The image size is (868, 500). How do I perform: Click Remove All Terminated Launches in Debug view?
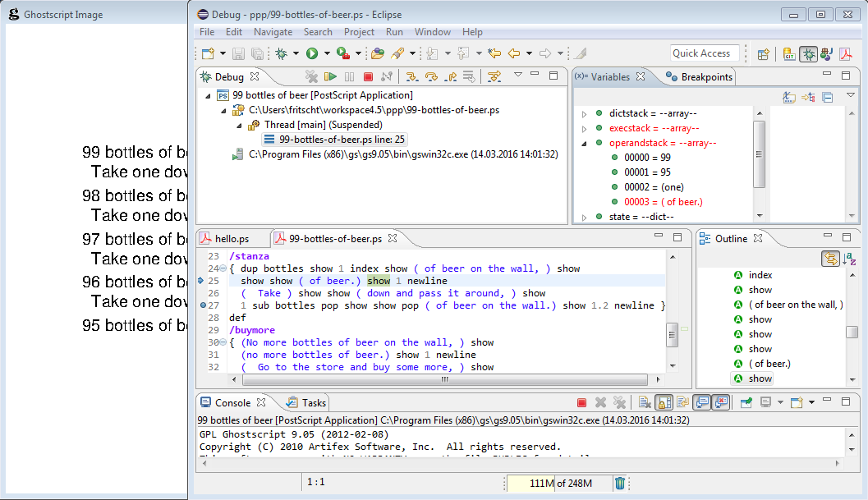click(312, 76)
